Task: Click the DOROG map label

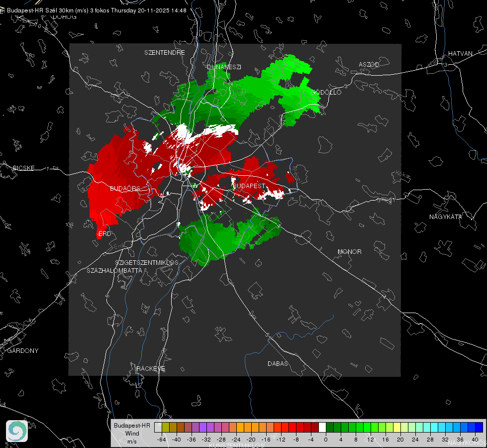Action: coord(65,17)
